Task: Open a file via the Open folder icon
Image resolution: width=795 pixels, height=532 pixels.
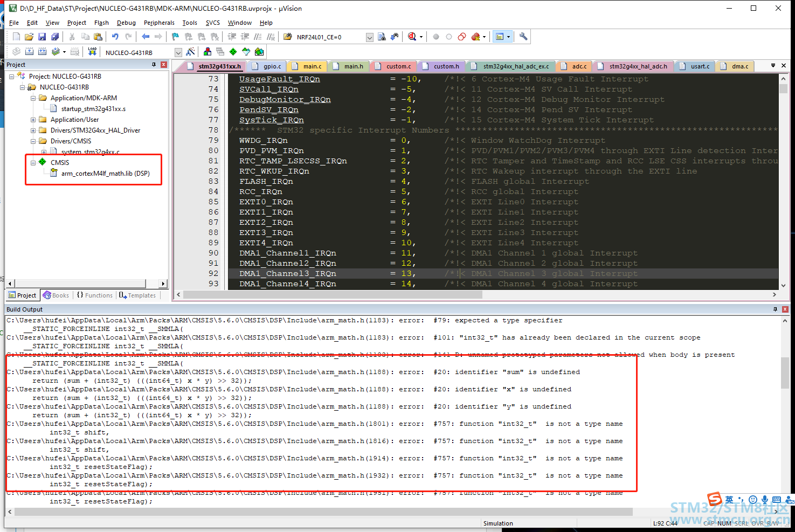Action: [x=29, y=37]
